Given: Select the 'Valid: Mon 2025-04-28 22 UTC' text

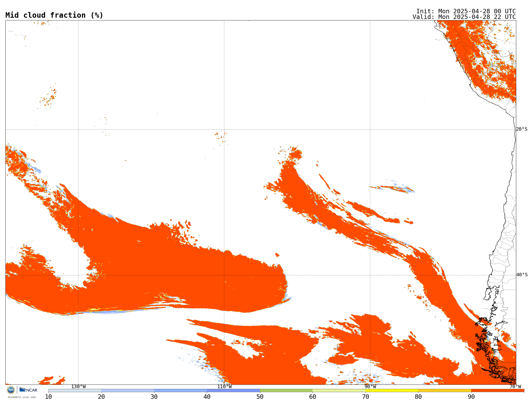Looking at the screenshot, I should 464,17.
